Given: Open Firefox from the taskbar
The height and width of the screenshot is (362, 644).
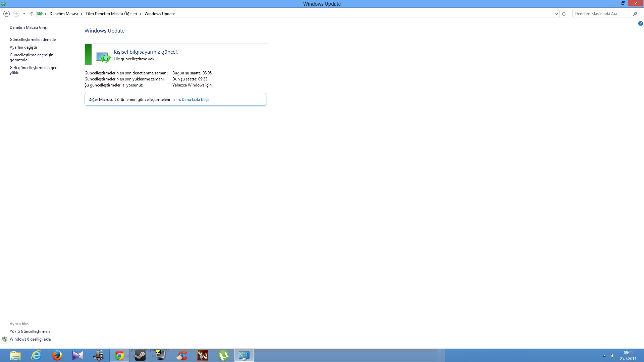Looking at the screenshot, I should point(57,355).
